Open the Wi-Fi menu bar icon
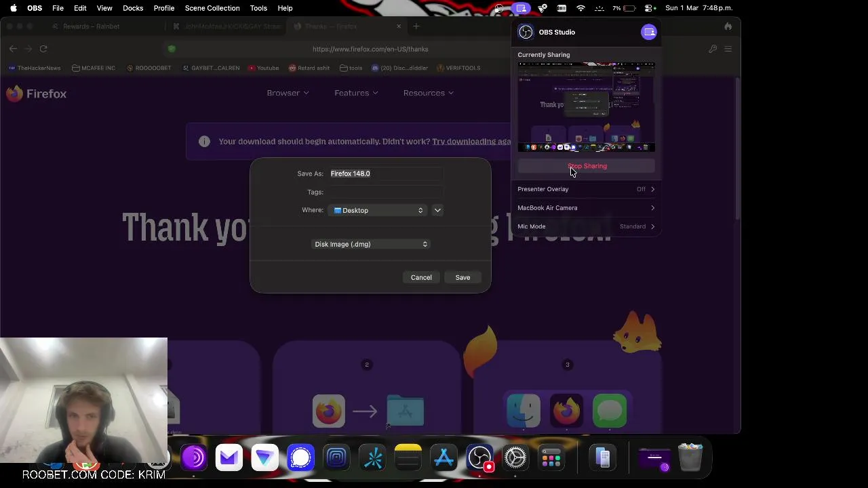Image resolution: width=868 pixels, height=488 pixels. [580, 8]
